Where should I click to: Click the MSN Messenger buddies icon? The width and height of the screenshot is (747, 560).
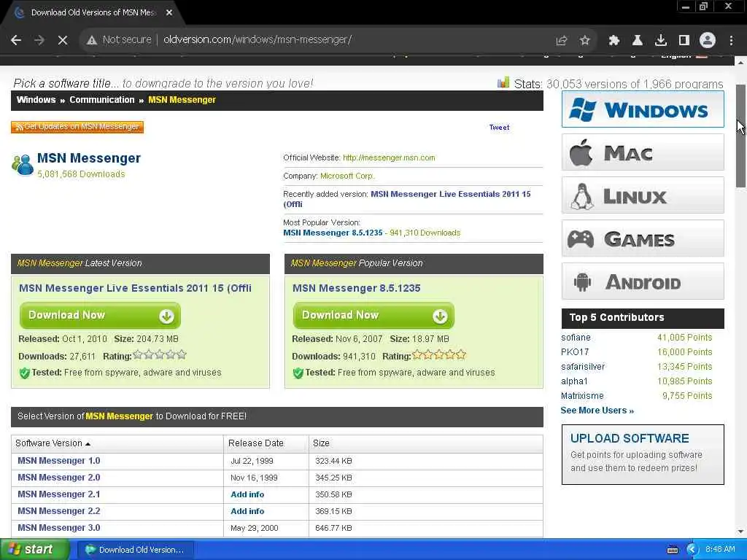tap(23, 165)
